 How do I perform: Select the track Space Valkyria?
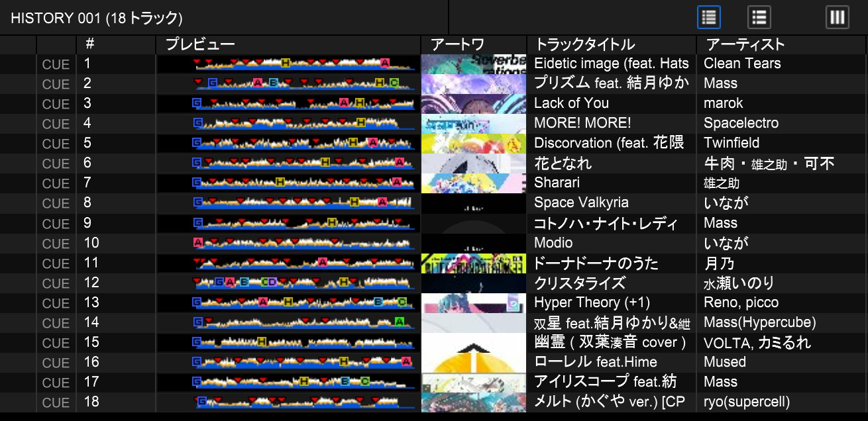tap(581, 203)
